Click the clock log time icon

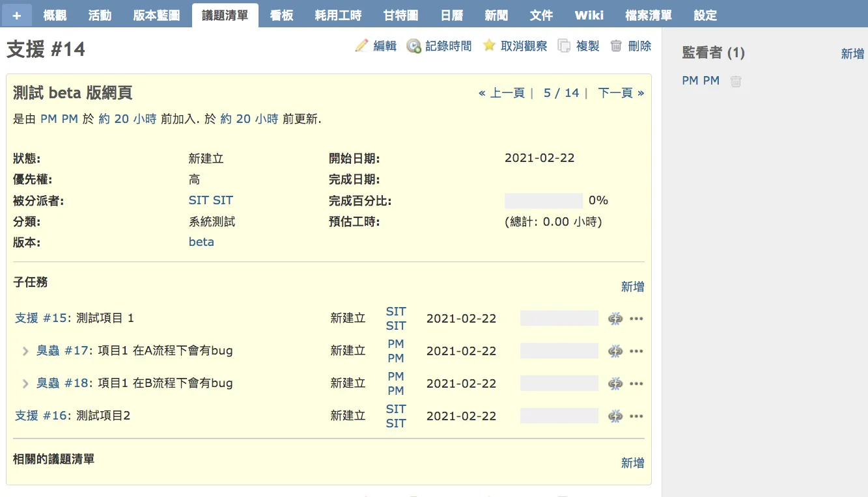413,46
